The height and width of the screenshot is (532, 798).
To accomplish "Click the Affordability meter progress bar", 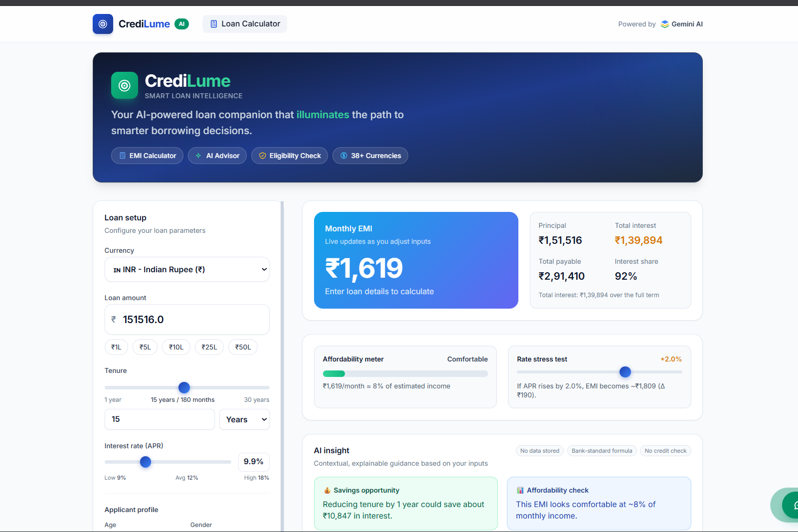I will 405,374.
